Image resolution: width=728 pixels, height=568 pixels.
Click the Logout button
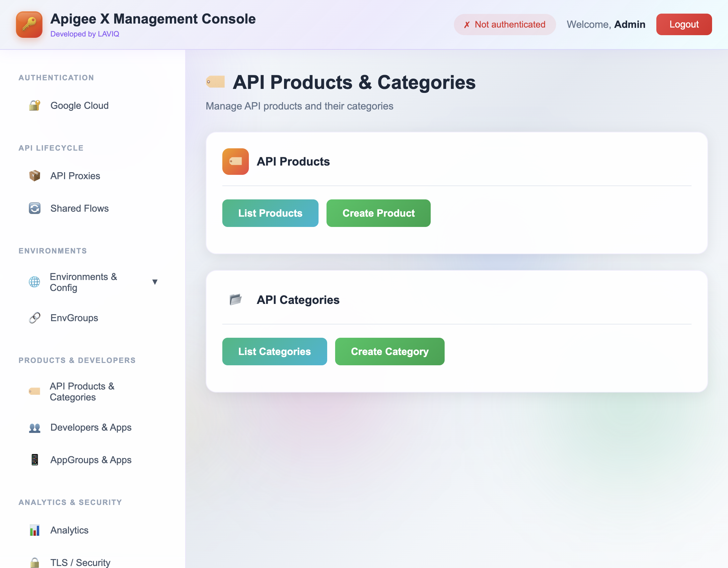pyautogui.click(x=684, y=24)
